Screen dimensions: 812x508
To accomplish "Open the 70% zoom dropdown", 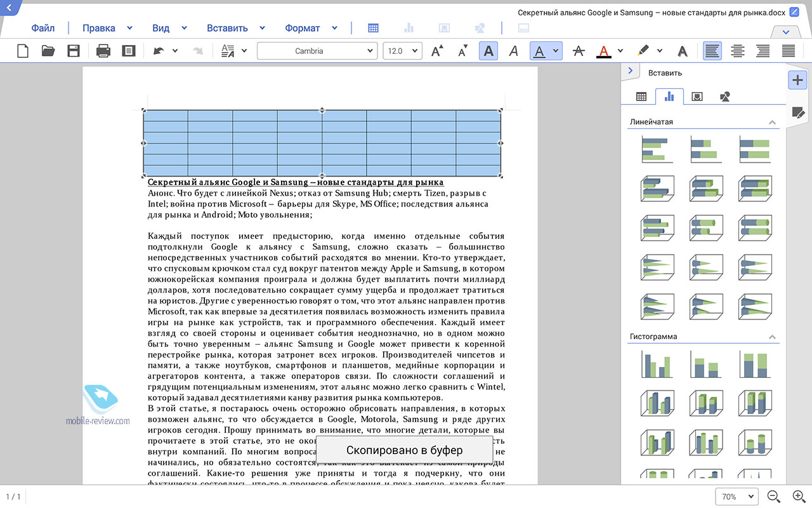I will [737, 497].
